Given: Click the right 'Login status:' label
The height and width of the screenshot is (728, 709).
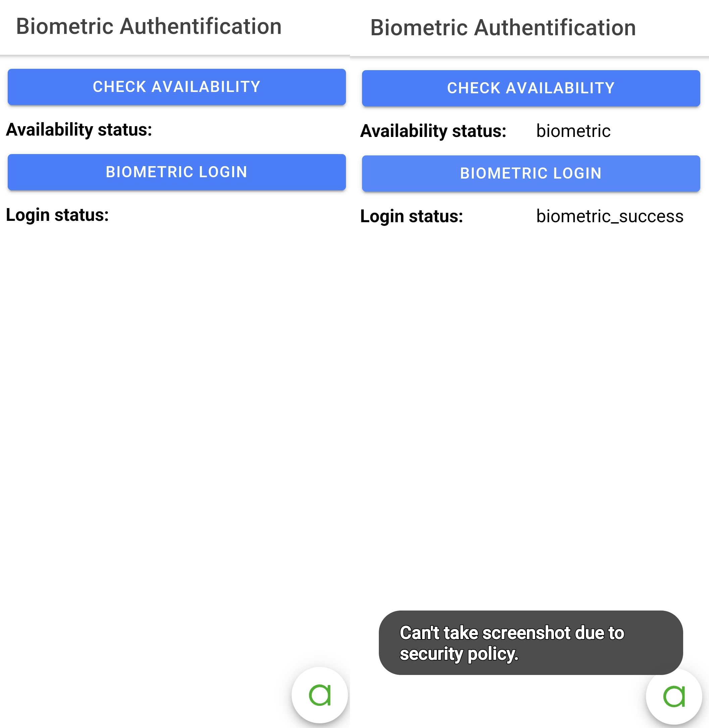Looking at the screenshot, I should tap(411, 216).
